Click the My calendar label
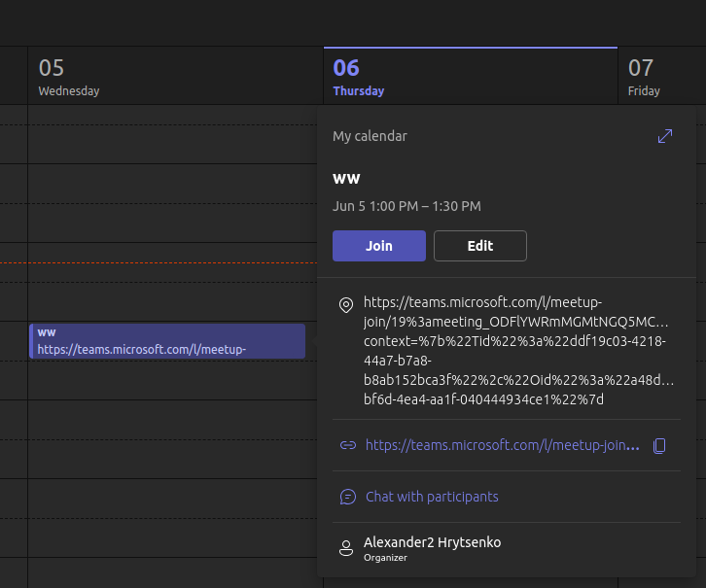This screenshot has height=588, width=706. point(370,136)
